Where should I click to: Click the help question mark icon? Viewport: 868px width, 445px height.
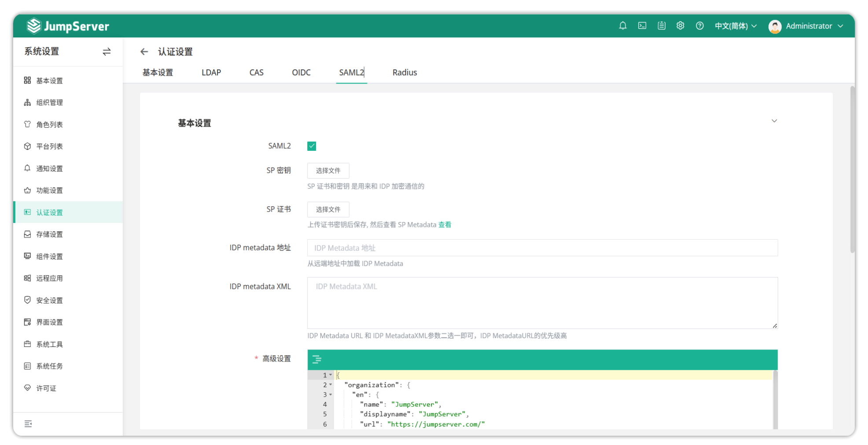[699, 26]
